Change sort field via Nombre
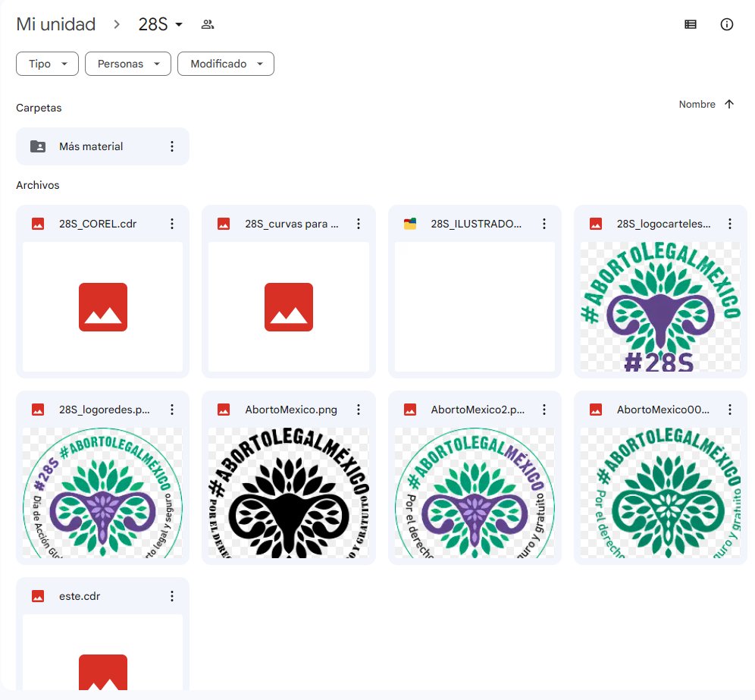Image resolution: width=755 pixels, height=700 pixels. coord(697,104)
